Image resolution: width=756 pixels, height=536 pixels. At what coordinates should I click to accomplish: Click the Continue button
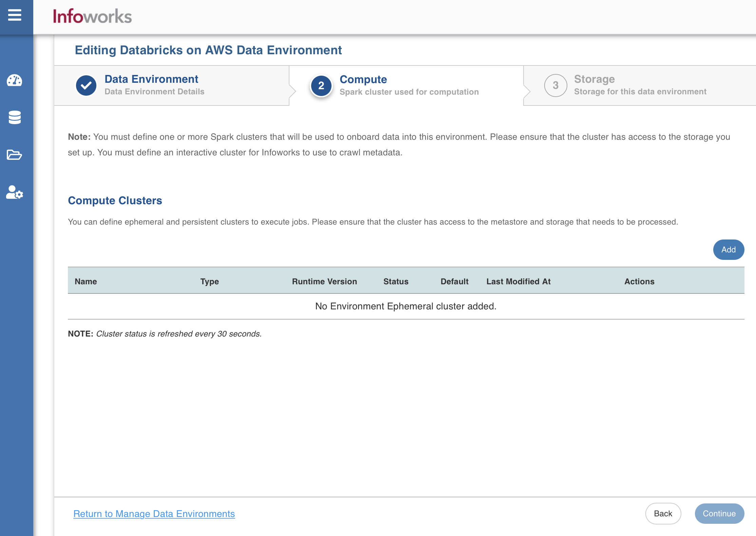click(719, 514)
